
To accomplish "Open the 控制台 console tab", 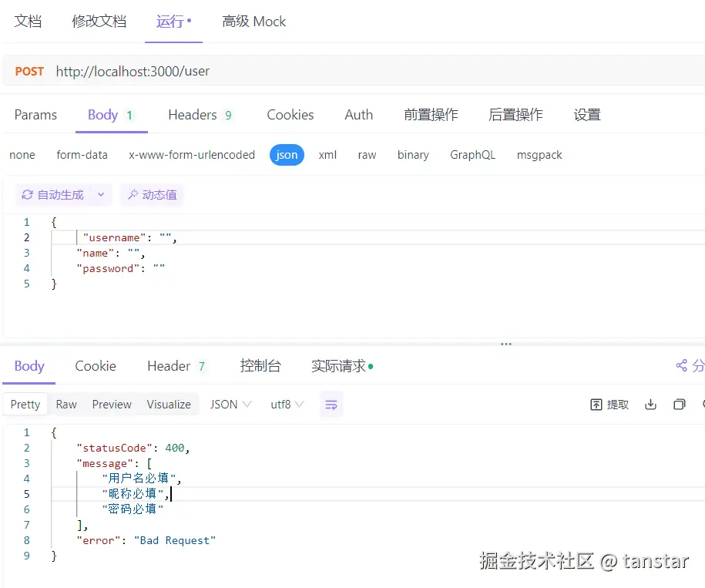I will click(x=260, y=366).
